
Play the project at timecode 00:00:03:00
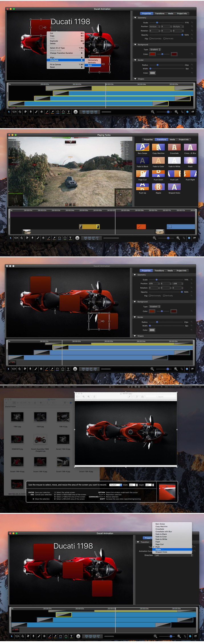pos(76,112)
